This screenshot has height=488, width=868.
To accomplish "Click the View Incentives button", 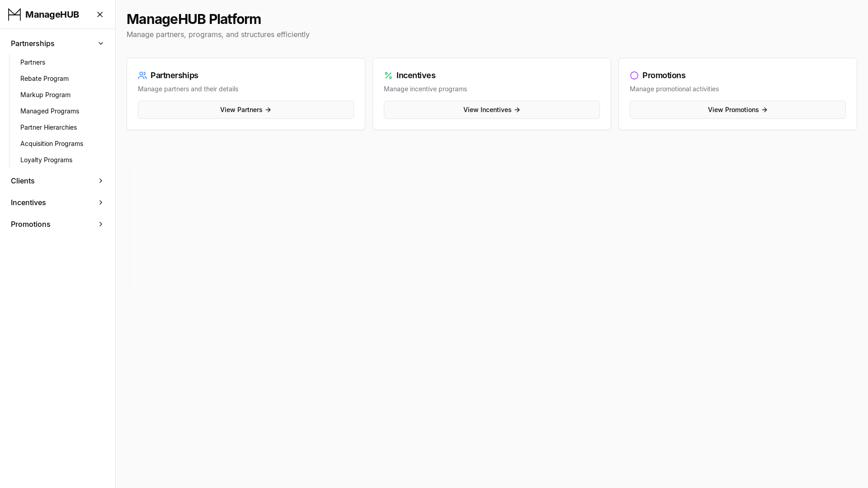I will coord(492,110).
